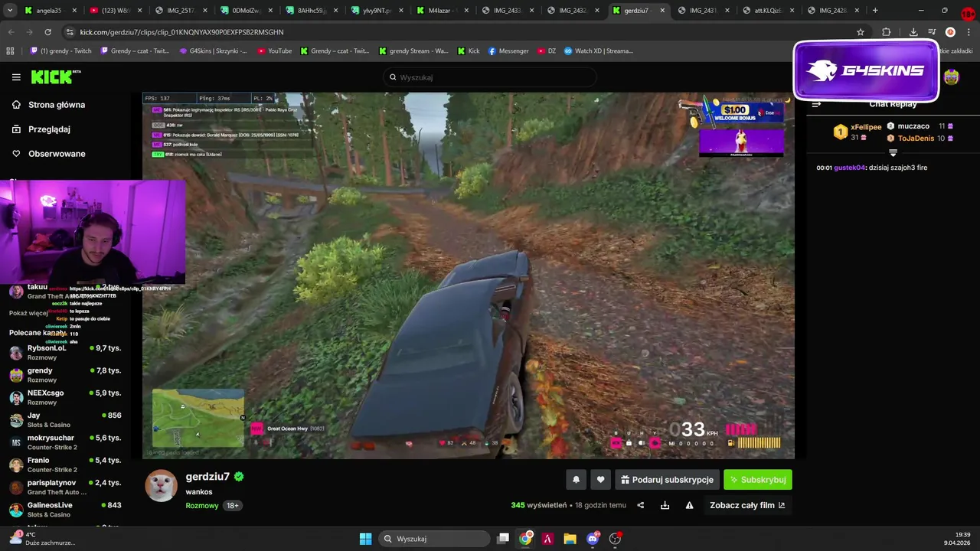Click the KICK logo
The image size is (980, 551).
[56, 77]
